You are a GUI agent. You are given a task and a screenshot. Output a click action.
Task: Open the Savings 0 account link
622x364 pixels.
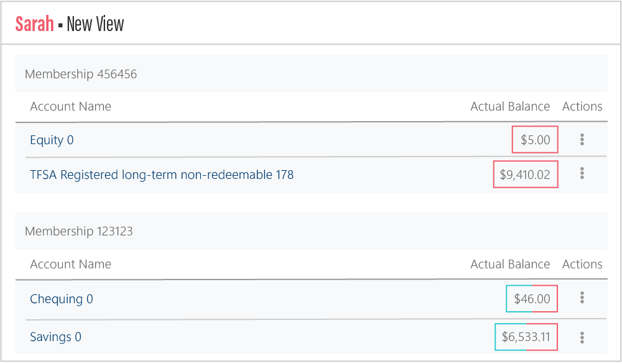[x=55, y=337]
